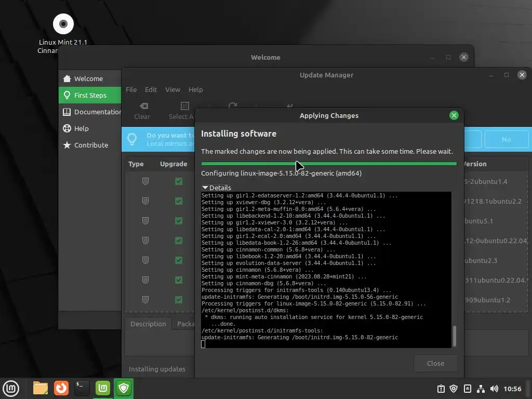This screenshot has width=532, height=399.
Task: Open the Linux Mint 21.1 desktop disc icon
Action: point(63,24)
